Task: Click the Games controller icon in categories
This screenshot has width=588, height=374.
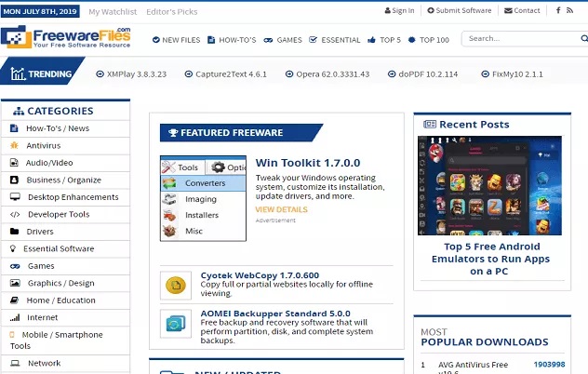Action: 15,266
